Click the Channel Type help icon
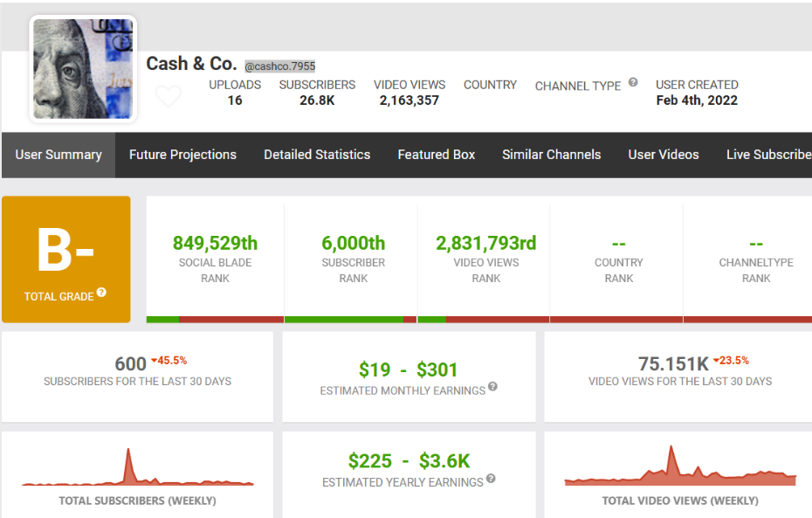Screen dimensions: 812x518 633,83
